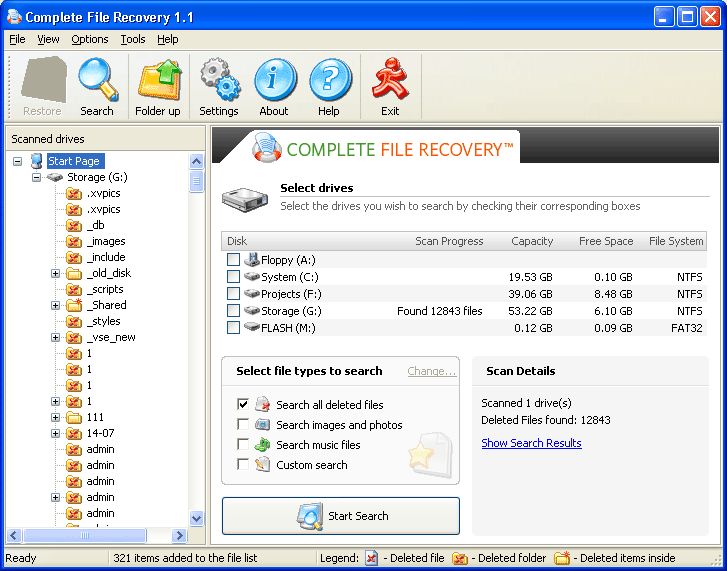Click the Help question mark icon
The width and height of the screenshot is (727, 571).
click(330, 79)
